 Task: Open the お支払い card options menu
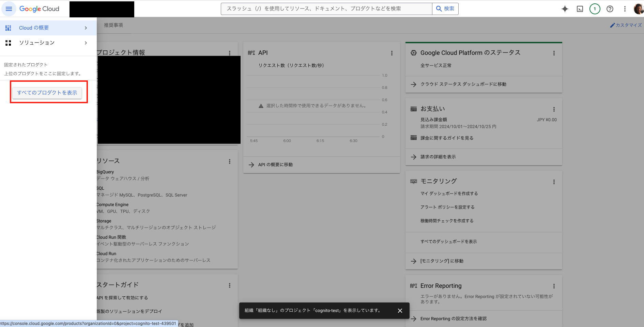554,109
